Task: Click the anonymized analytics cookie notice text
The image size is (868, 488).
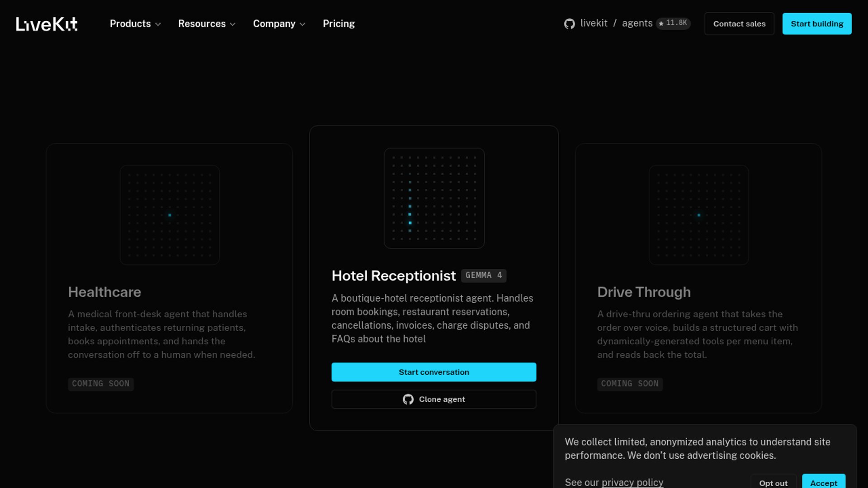Action: click(698, 449)
